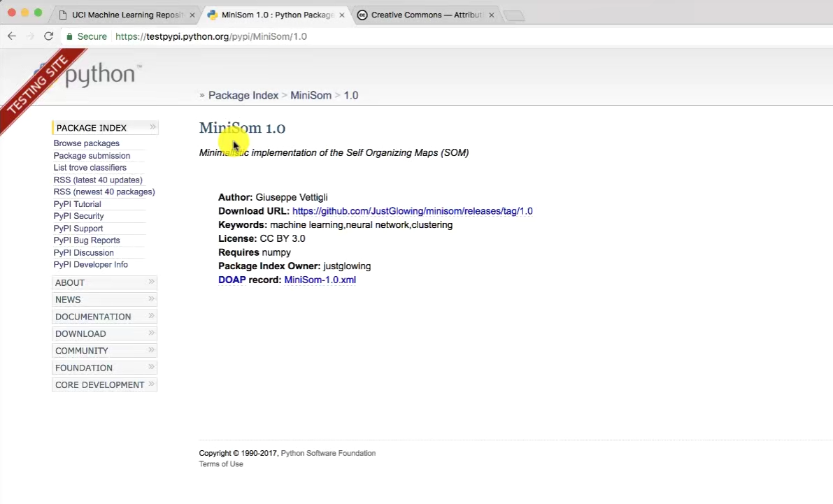Open a new tab with the tab button
833x504 pixels.
514,15
